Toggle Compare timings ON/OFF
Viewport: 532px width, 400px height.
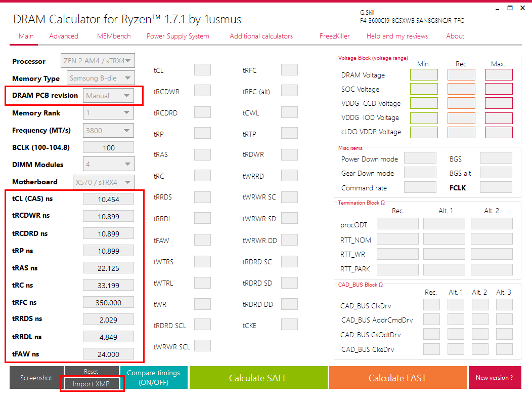154,377
